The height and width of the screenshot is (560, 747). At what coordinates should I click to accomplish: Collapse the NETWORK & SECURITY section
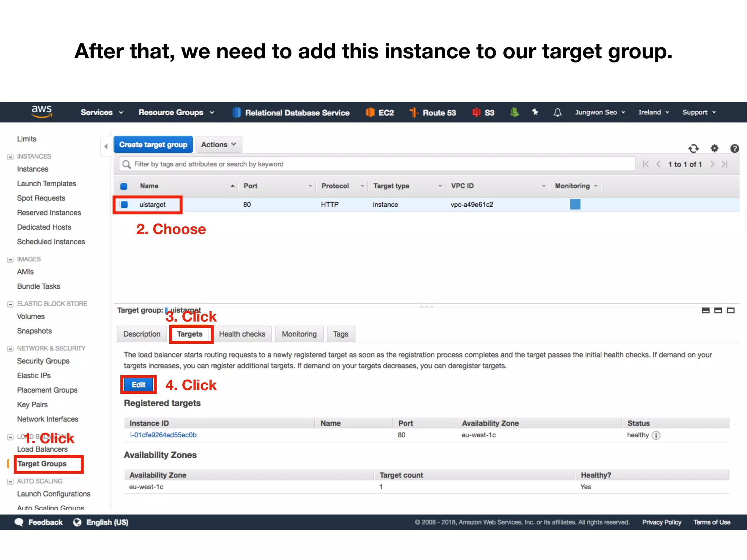pos(10,349)
